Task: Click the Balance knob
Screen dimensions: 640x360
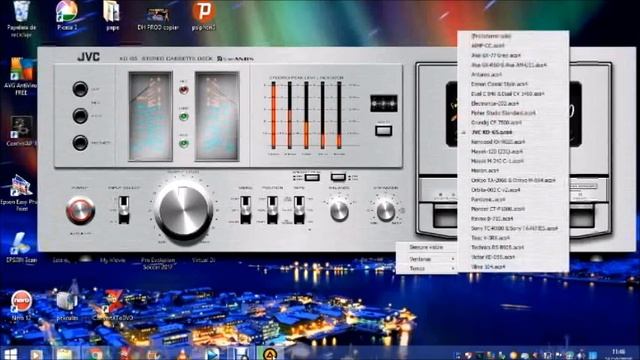Action: click(x=339, y=211)
